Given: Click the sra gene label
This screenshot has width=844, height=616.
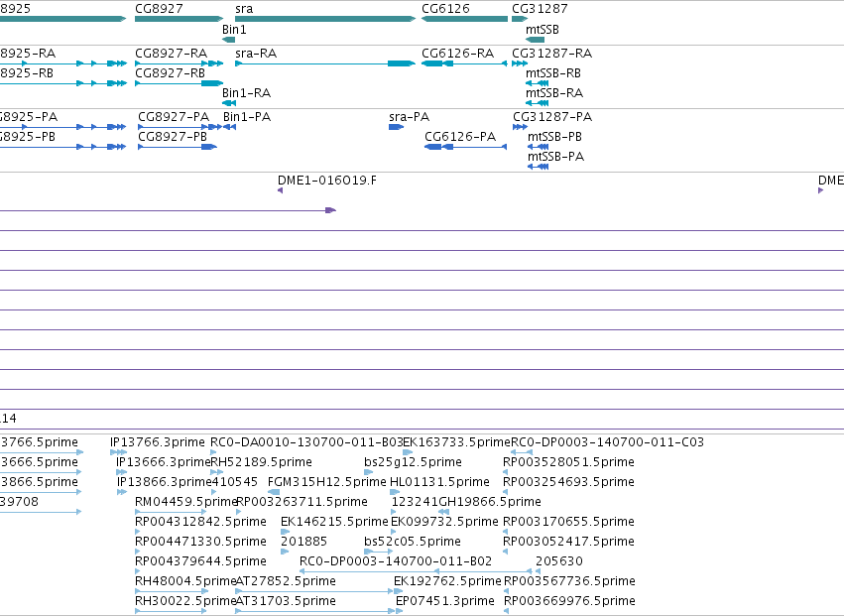Looking at the screenshot, I should (244, 9).
